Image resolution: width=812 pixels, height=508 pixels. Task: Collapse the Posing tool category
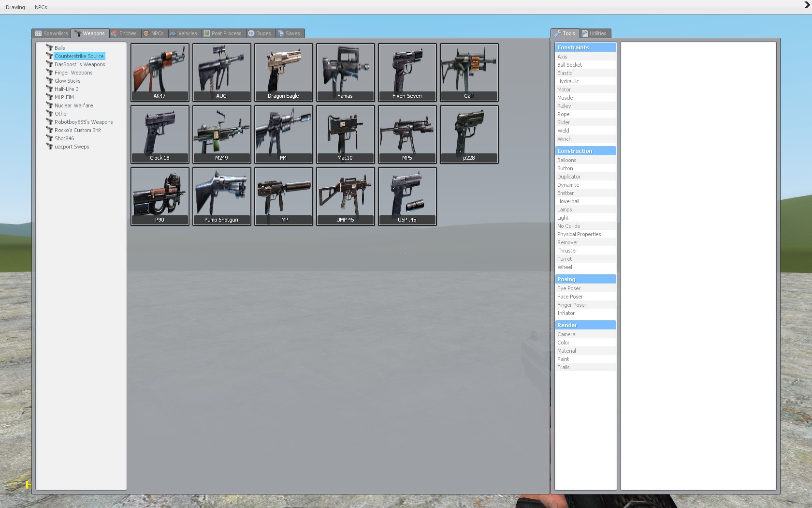(x=585, y=279)
